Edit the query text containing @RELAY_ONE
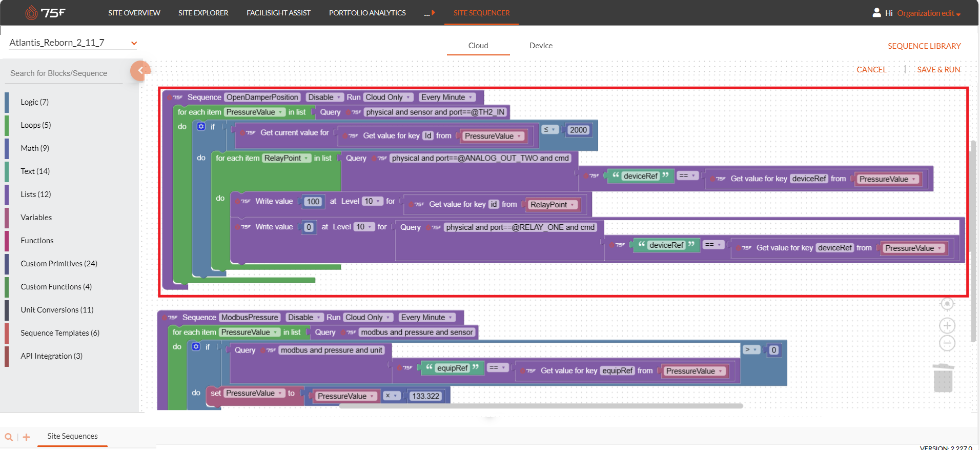Viewport: 980px width, 450px height. pyautogui.click(x=520, y=227)
